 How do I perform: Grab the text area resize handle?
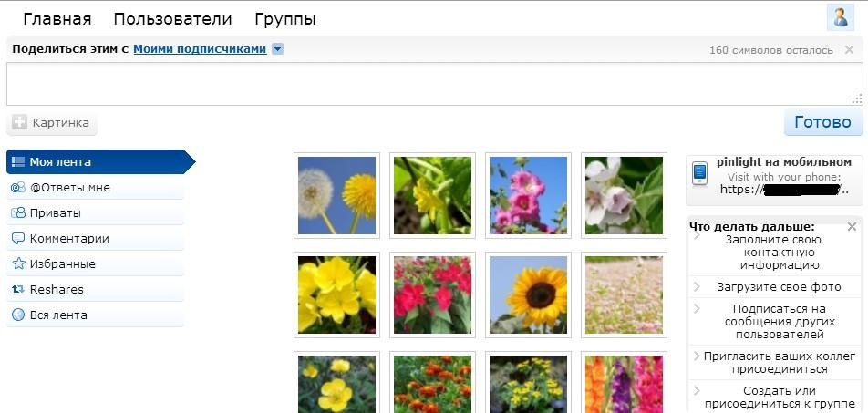pos(857,99)
